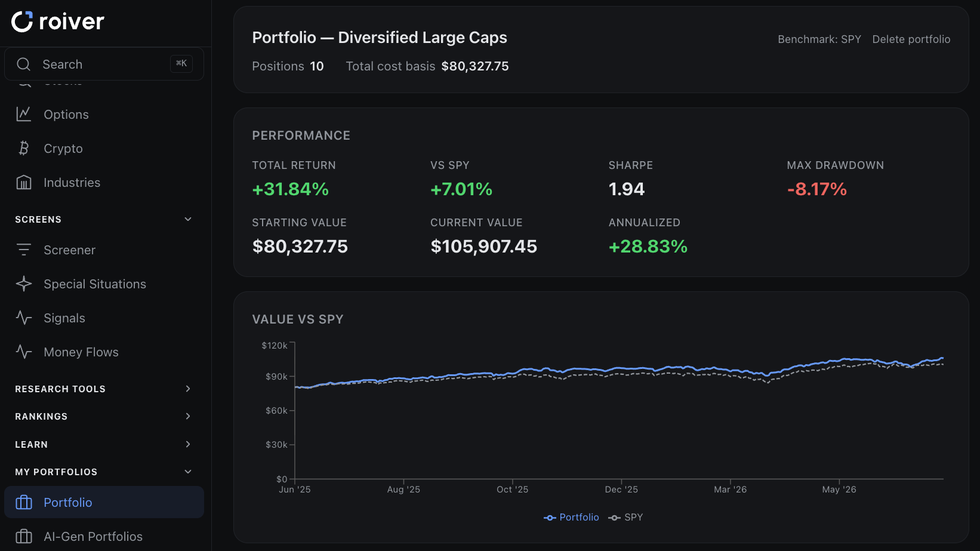Click the Special Situations sparkle icon
The height and width of the screenshot is (551, 980).
coord(24,284)
